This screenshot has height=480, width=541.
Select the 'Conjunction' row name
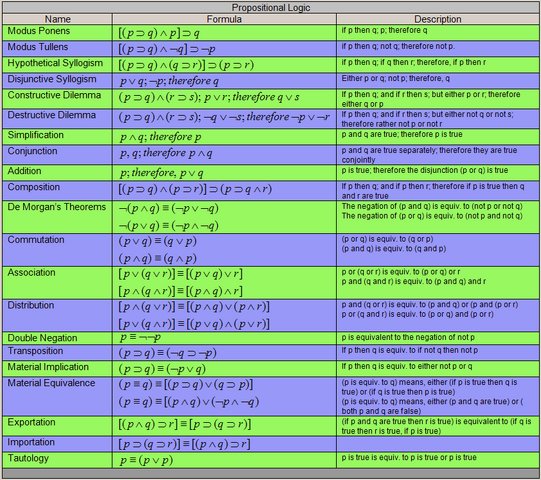(32, 151)
